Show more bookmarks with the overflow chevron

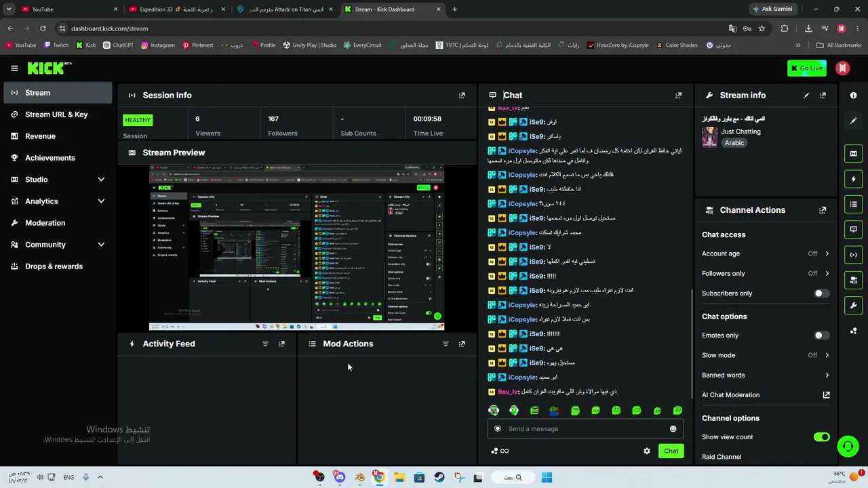pyautogui.click(x=798, y=45)
